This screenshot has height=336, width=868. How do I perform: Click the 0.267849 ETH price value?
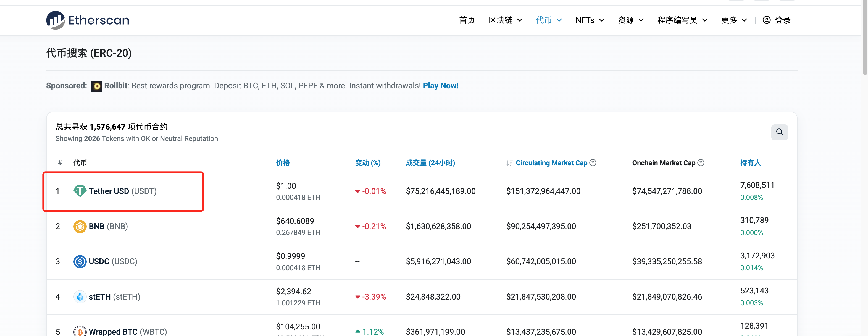[x=298, y=232]
